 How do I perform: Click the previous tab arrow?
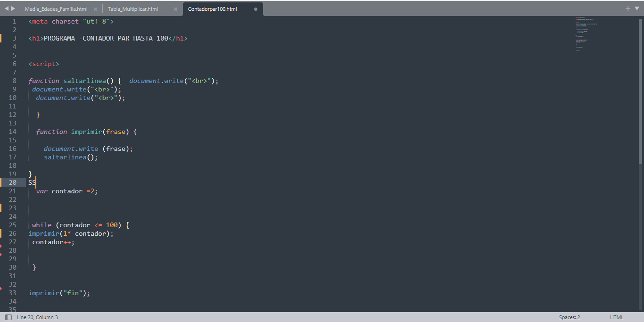(x=7, y=8)
